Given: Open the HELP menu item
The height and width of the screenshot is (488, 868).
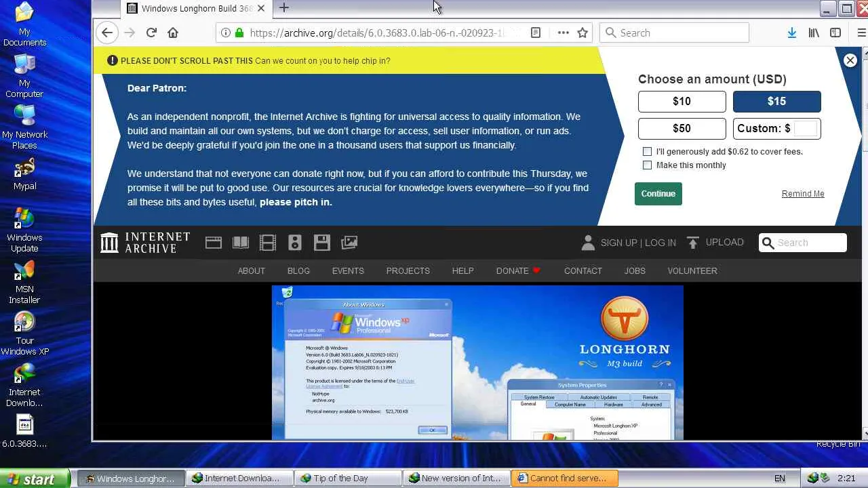Looking at the screenshot, I should point(462,270).
